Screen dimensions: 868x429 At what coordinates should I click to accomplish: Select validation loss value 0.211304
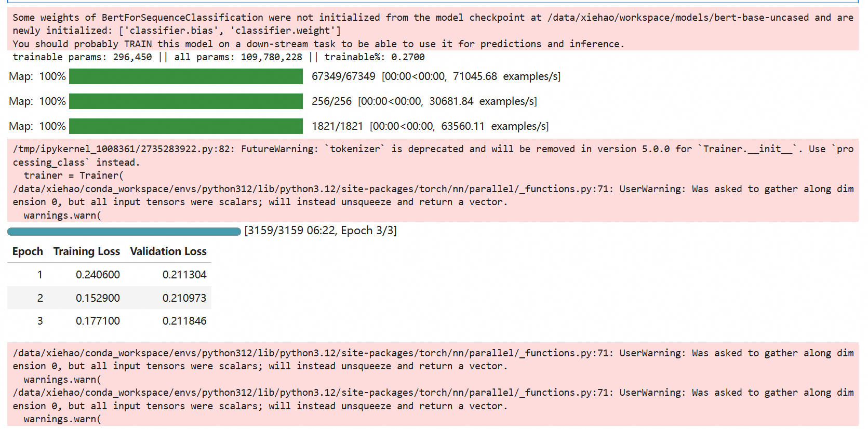[184, 275]
